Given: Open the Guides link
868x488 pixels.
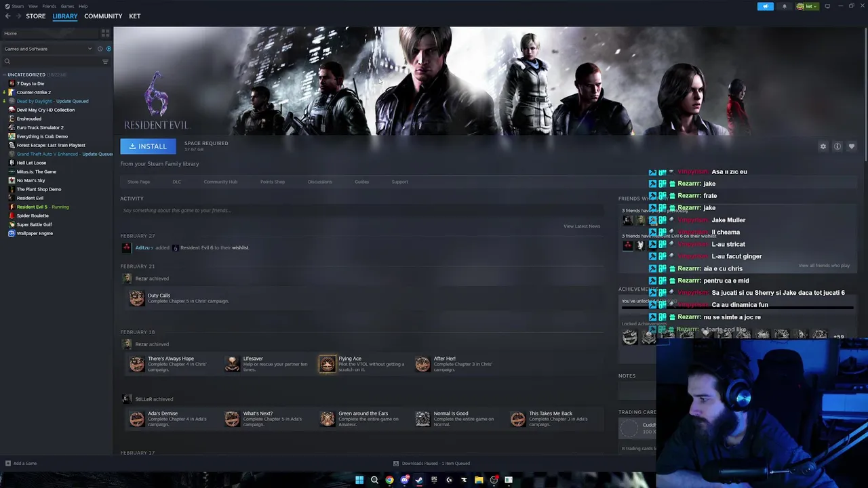Looking at the screenshot, I should coord(361,182).
